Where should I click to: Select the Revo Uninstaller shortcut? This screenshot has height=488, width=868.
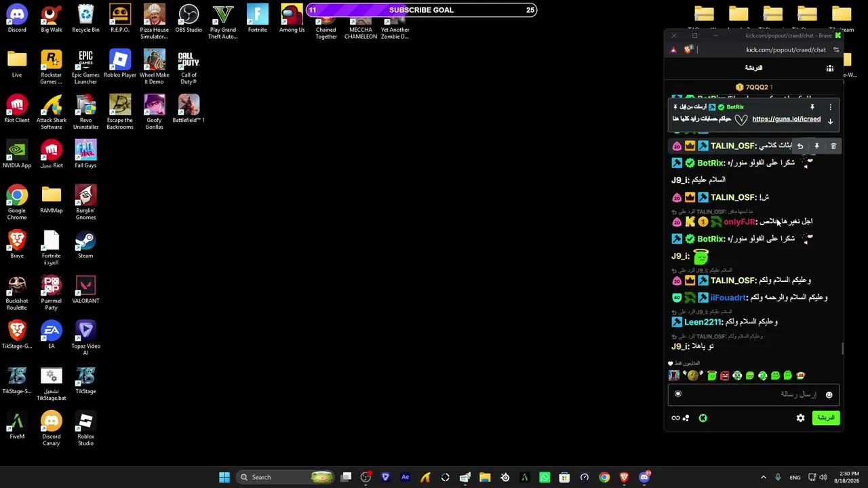(x=85, y=113)
